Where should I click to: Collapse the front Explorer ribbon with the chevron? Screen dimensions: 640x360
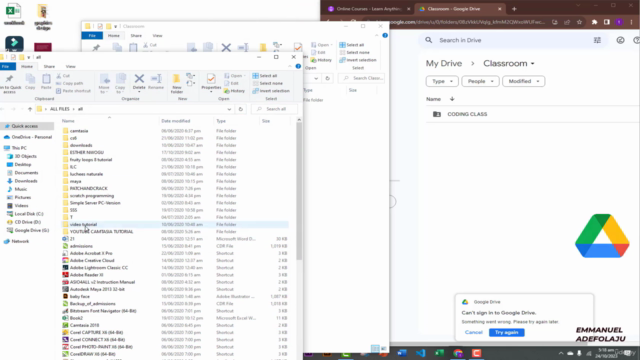click(x=290, y=66)
